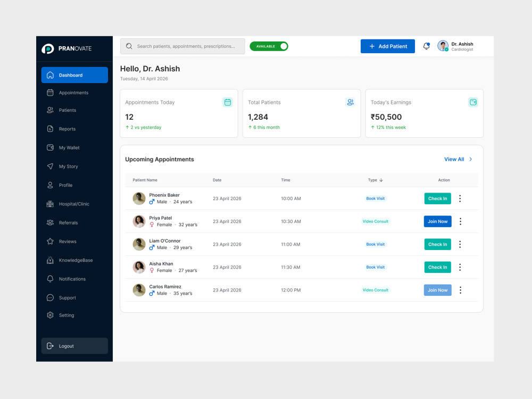532x399 pixels.
Task: Go to Appointments menu item
Action: point(74,93)
